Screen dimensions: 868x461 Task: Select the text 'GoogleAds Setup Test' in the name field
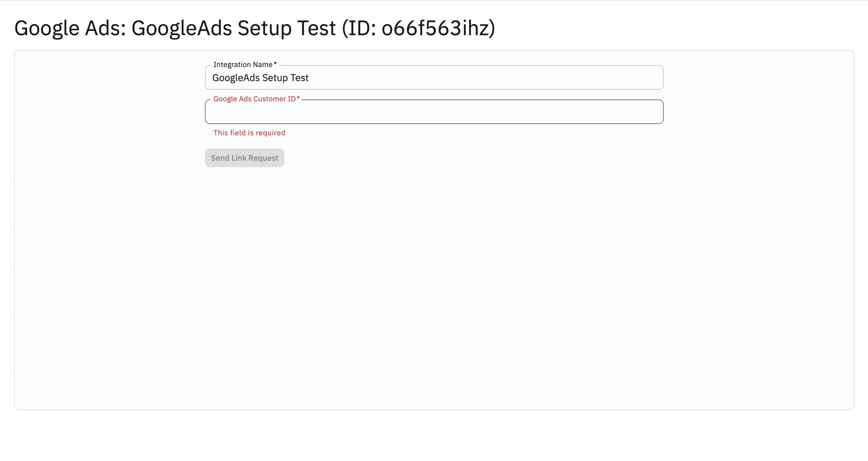pyautogui.click(x=260, y=78)
